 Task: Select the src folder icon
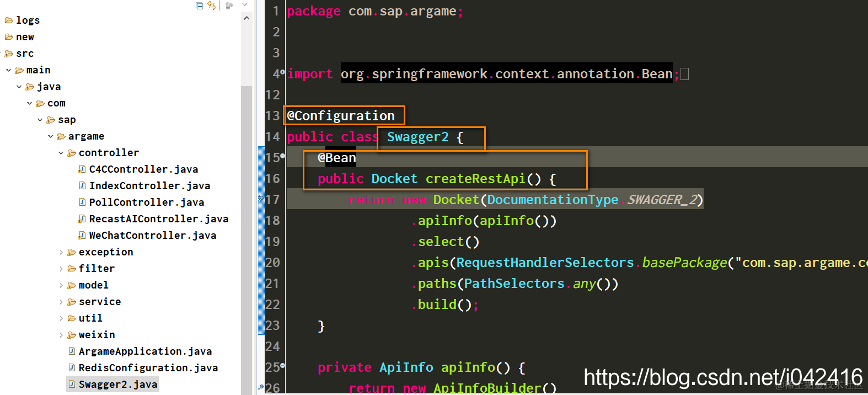pyautogui.click(x=9, y=54)
